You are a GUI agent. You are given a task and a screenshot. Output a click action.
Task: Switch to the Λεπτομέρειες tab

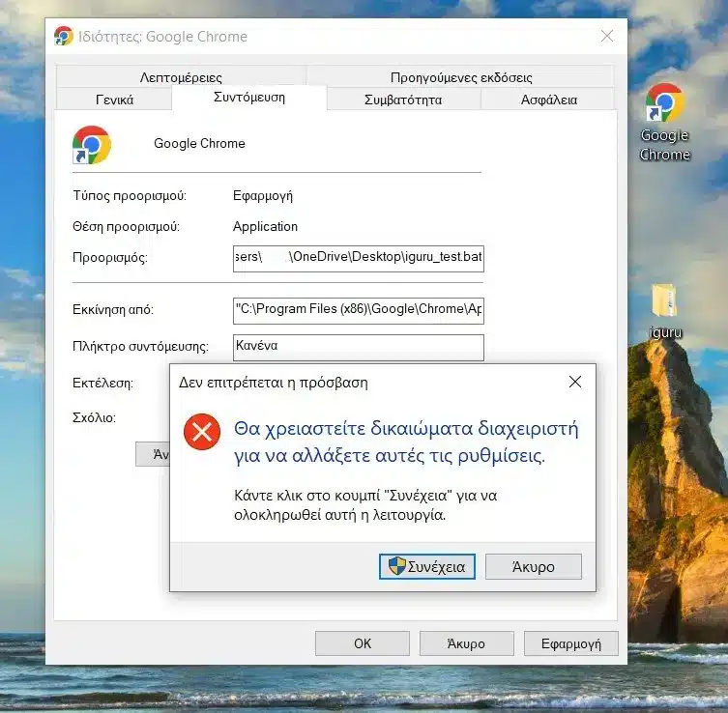[x=181, y=76]
